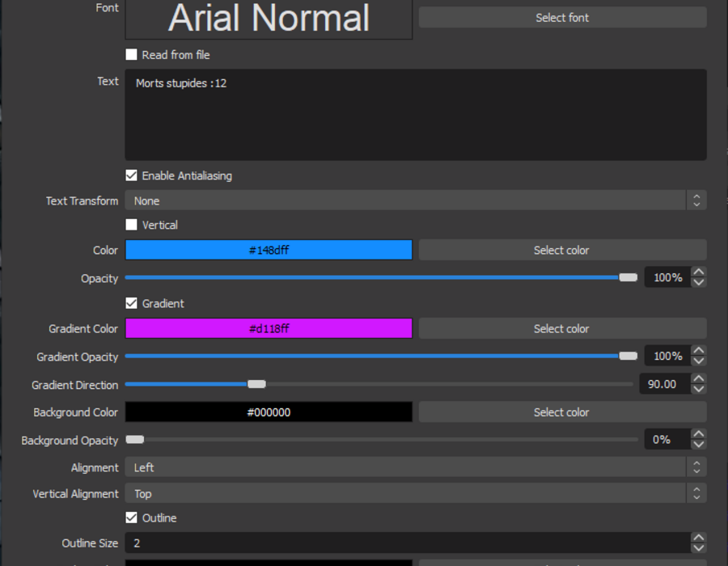The image size is (728, 566).
Task: Increase Gradient Opacity with up arrow
Action: 699,351
